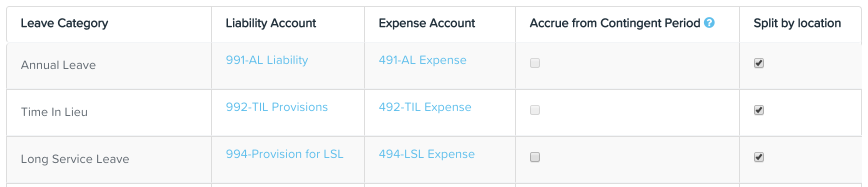Click the Liability Account column header

(271, 23)
